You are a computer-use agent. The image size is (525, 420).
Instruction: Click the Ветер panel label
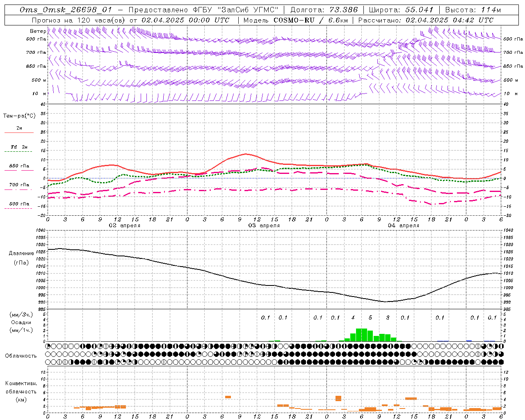coord(38,31)
